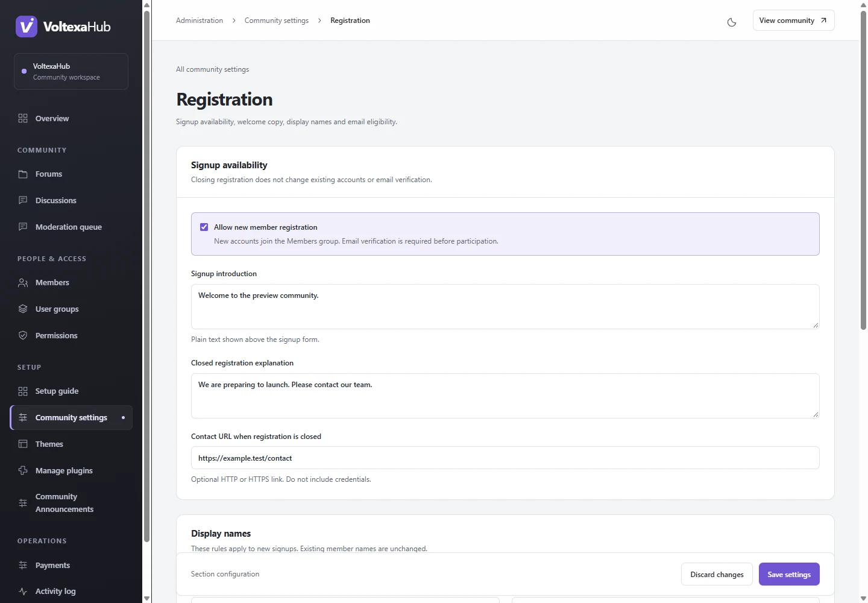This screenshot has width=868, height=603.
Task: Click Discard changes button
Action: pyautogui.click(x=717, y=574)
